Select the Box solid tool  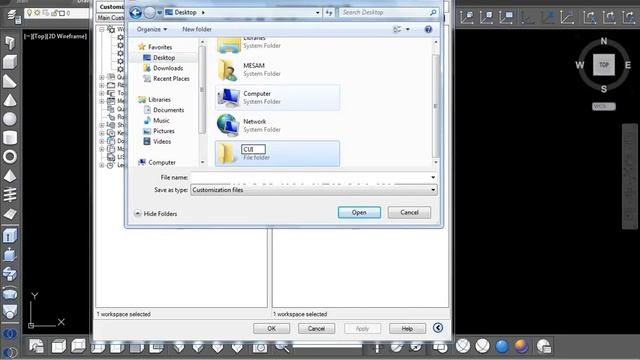(x=10, y=62)
